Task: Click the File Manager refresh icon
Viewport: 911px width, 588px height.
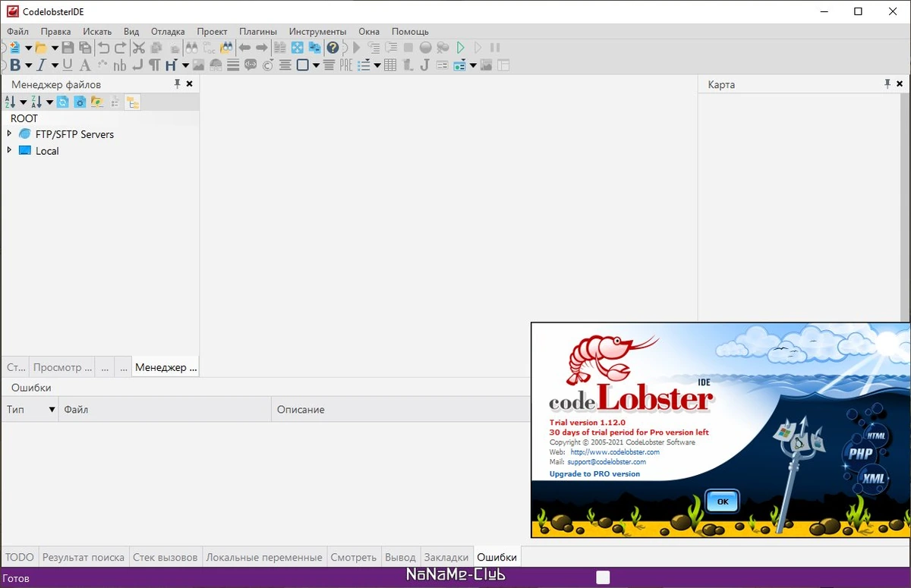Action: point(63,102)
